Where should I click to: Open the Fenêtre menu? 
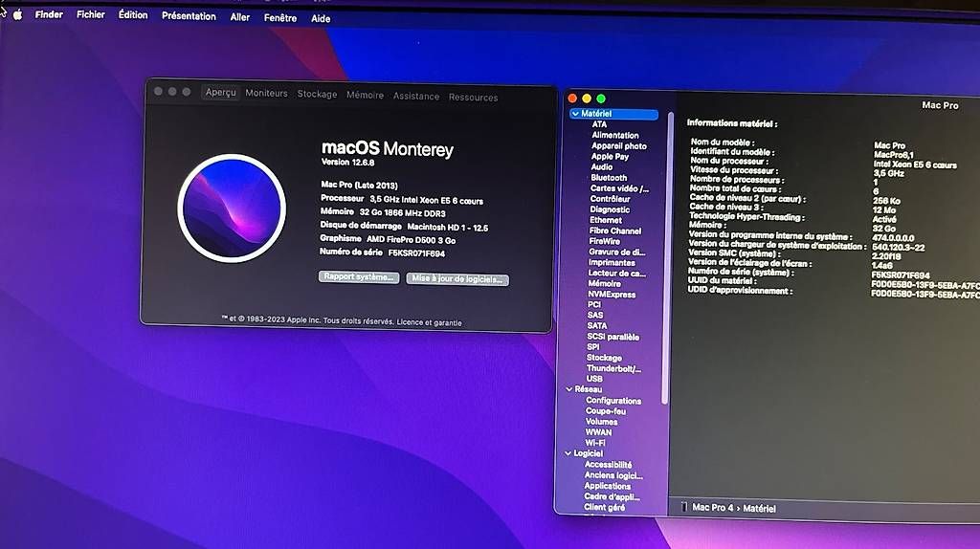(x=280, y=18)
